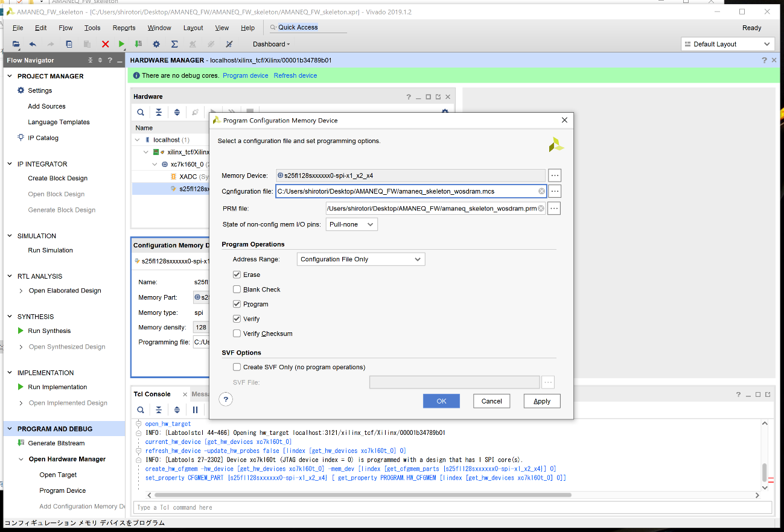Browse for the Memory Device part
This screenshot has height=532, width=784.
(555, 176)
